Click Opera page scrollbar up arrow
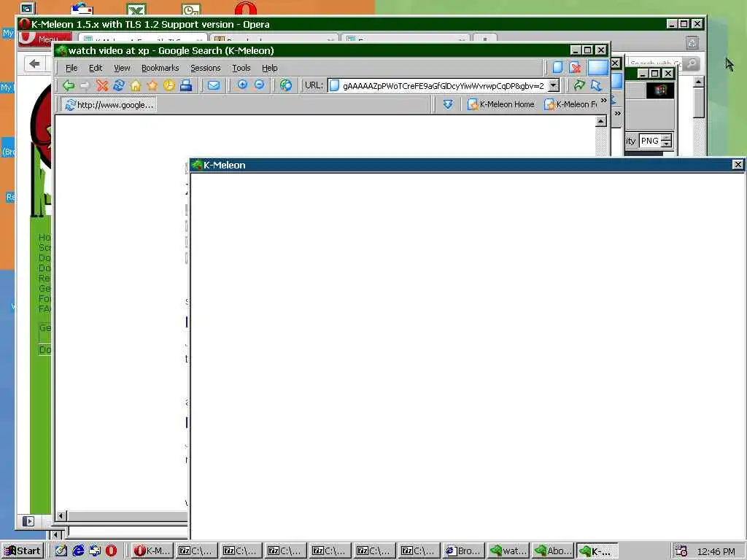The width and height of the screenshot is (747, 560). click(x=698, y=82)
